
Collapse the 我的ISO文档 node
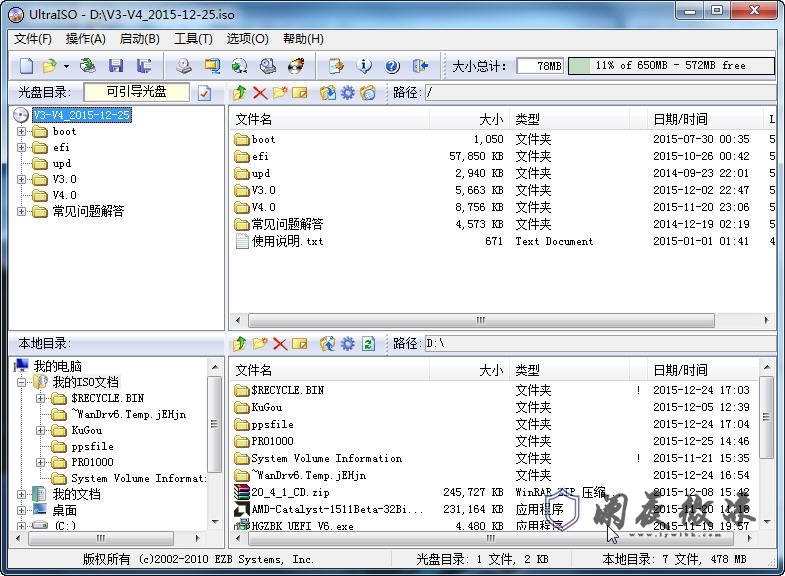21,383
